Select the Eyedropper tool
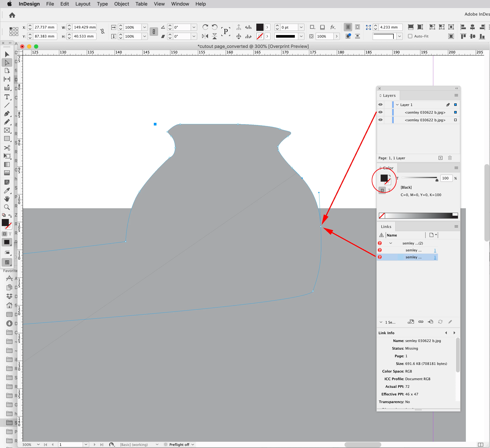 pos(7,190)
